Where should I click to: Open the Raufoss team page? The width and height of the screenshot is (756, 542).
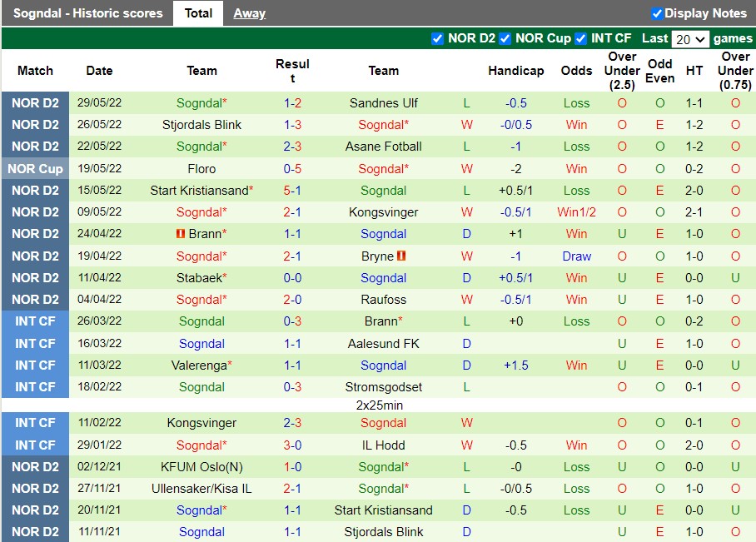tap(383, 300)
